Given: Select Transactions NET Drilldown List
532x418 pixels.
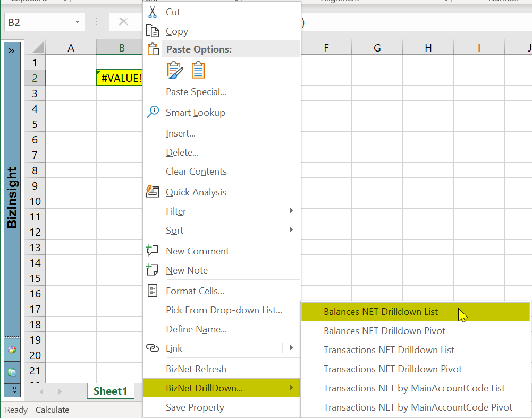Looking at the screenshot, I should click(x=416, y=350).
